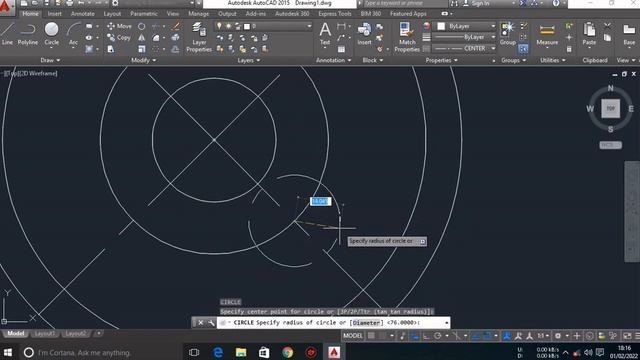Switch to the Insert ribbon tab
The width and height of the screenshot is (640, 360).
coord(55,14)
